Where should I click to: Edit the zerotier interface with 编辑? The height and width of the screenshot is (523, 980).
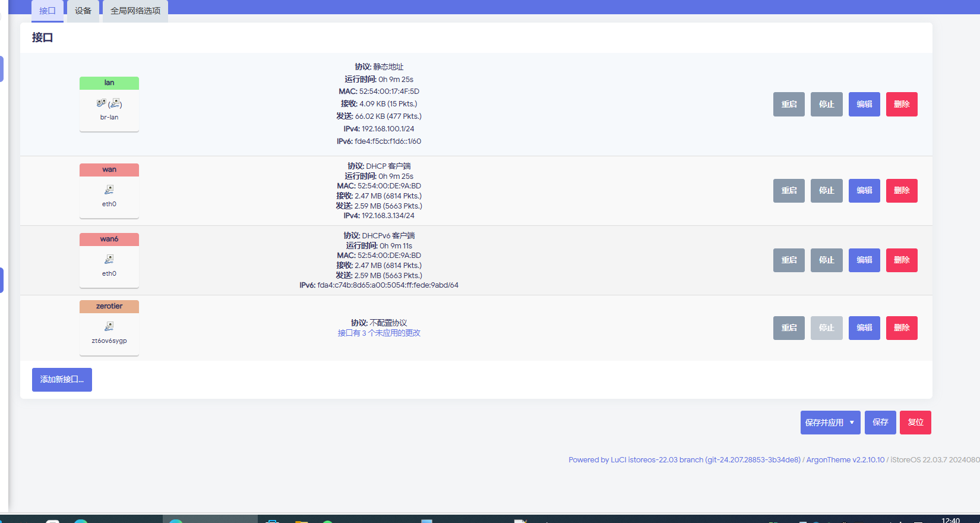point(864,328)
